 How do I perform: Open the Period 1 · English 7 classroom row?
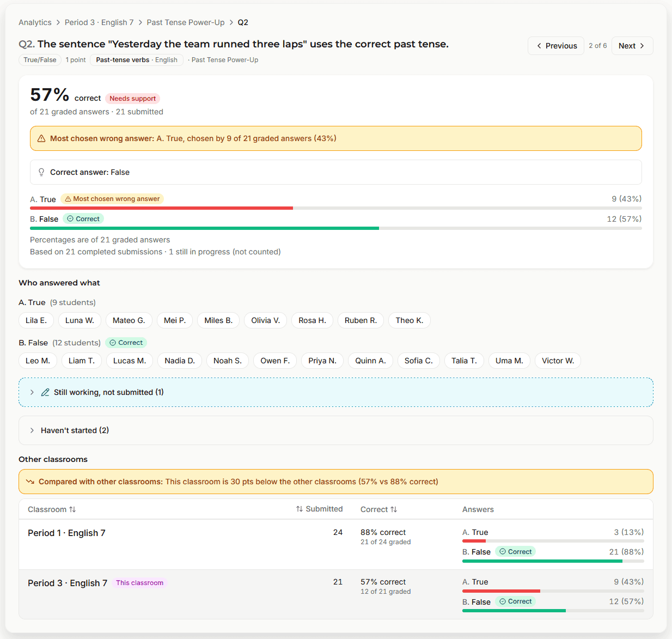point(335,544)
